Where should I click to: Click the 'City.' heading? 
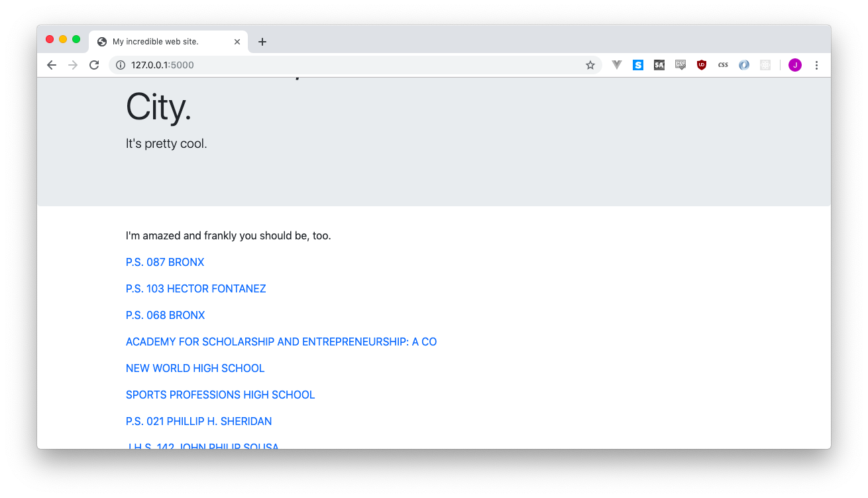point(159,107)
